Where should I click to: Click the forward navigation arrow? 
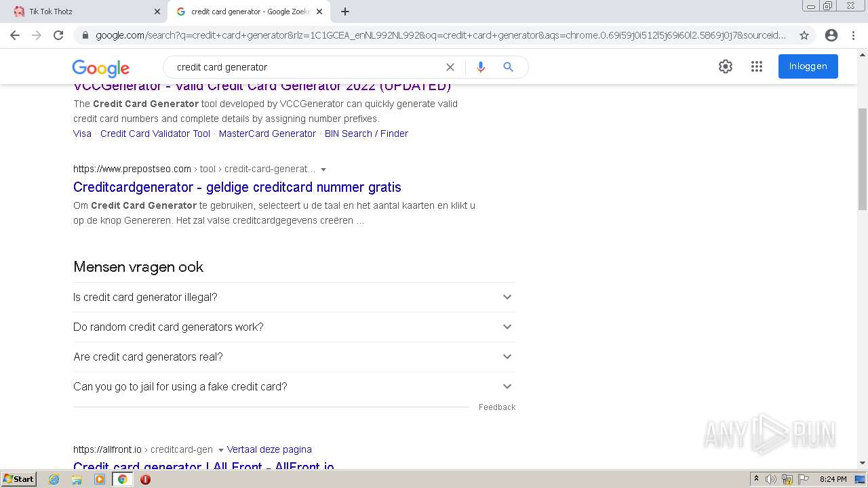click(x=37, y=35)
